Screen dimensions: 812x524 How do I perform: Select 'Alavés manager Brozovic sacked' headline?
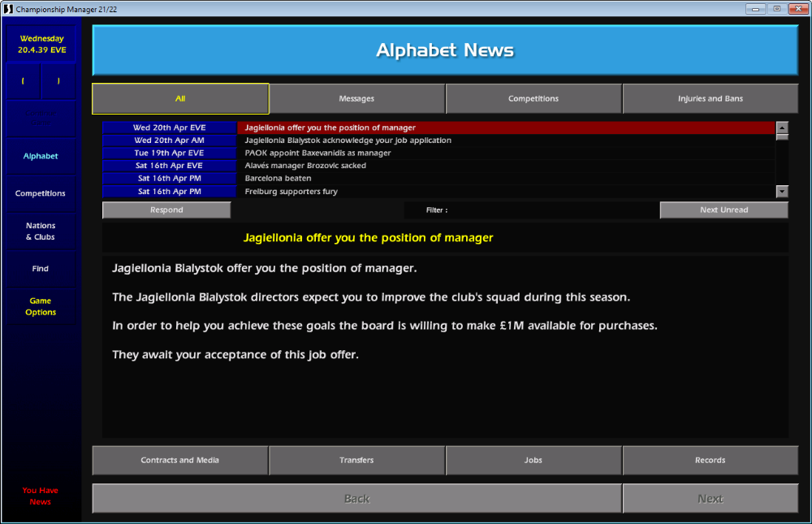[x=506, y=166]
